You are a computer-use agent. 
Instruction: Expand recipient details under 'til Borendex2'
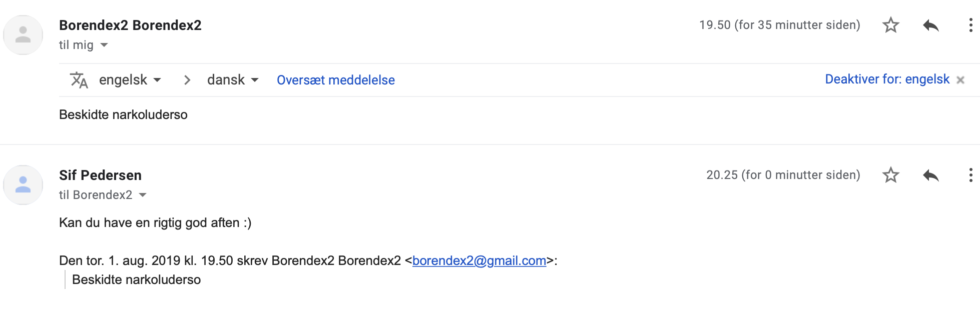pyautogui.click(x=143, y=195)
